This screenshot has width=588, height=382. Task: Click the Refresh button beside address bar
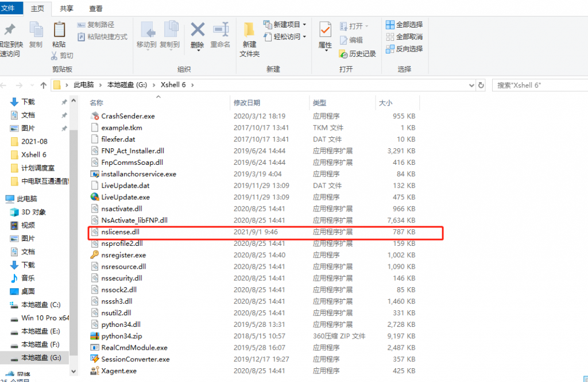point(481,85)
